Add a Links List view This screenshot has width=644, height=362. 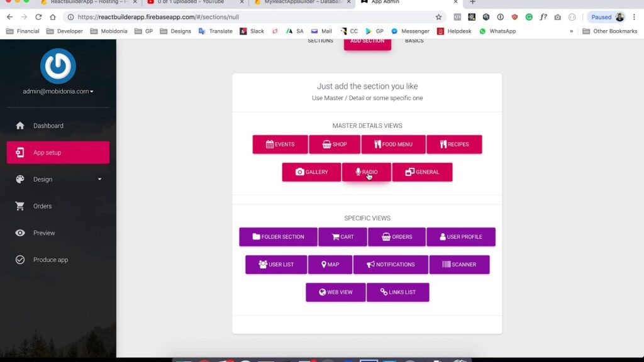[x=397, y=292]
